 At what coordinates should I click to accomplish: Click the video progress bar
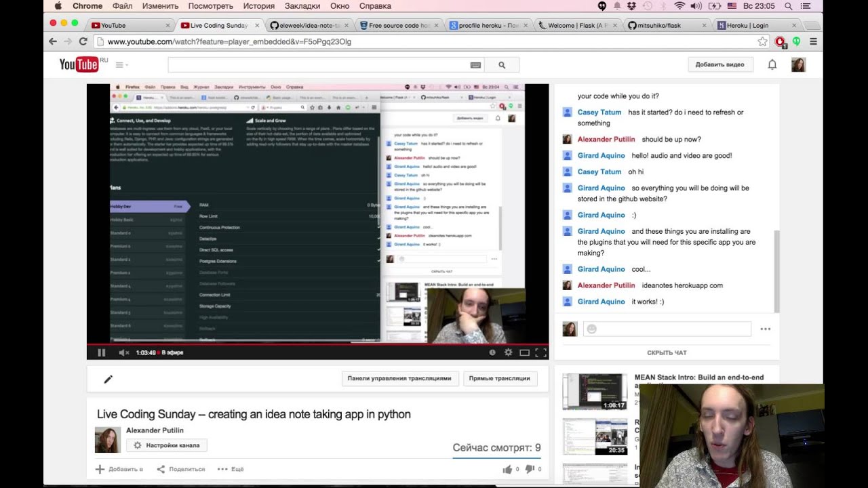(317, 344)
